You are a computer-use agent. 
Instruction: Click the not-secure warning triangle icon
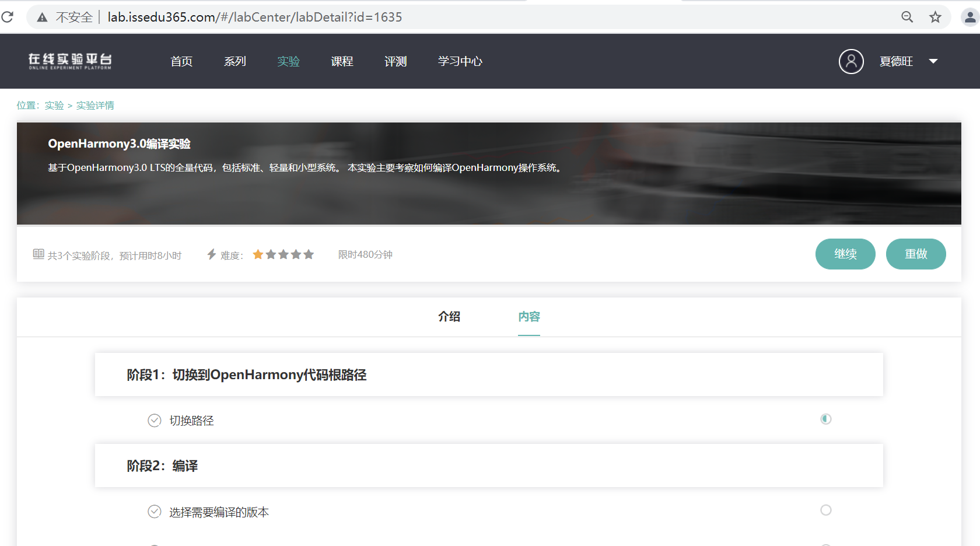42,17
